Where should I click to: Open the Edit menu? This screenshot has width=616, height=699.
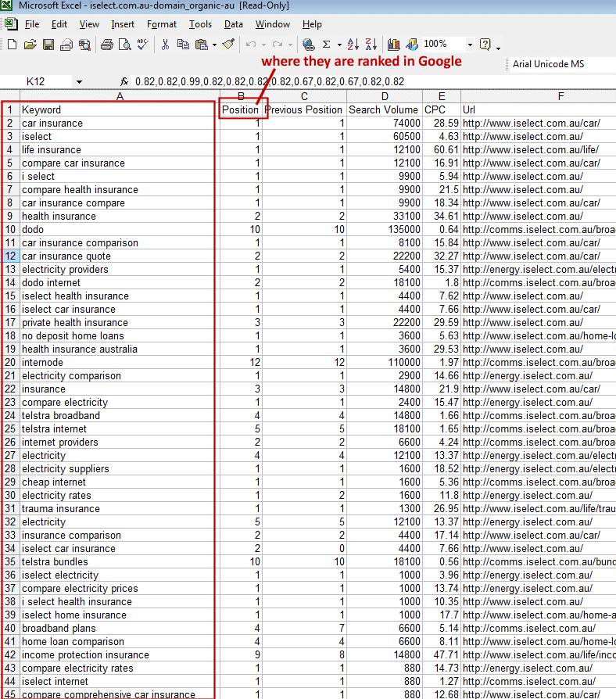tap(59, 24)
